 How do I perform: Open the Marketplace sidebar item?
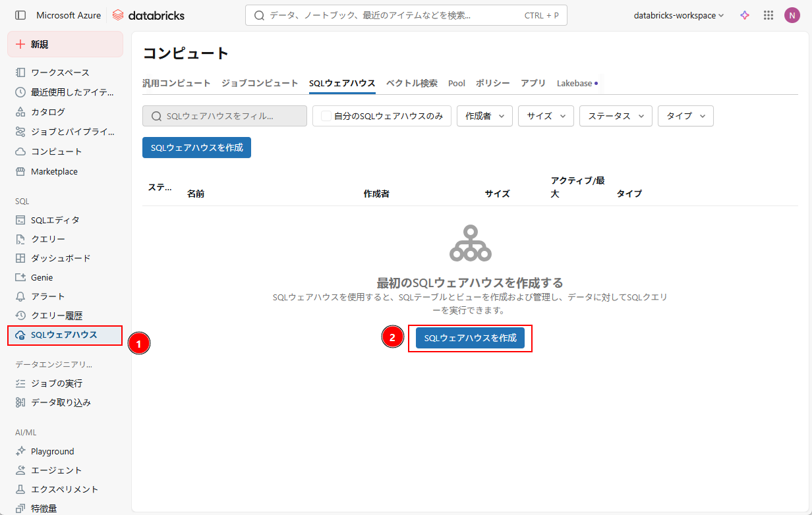(54, 171)
